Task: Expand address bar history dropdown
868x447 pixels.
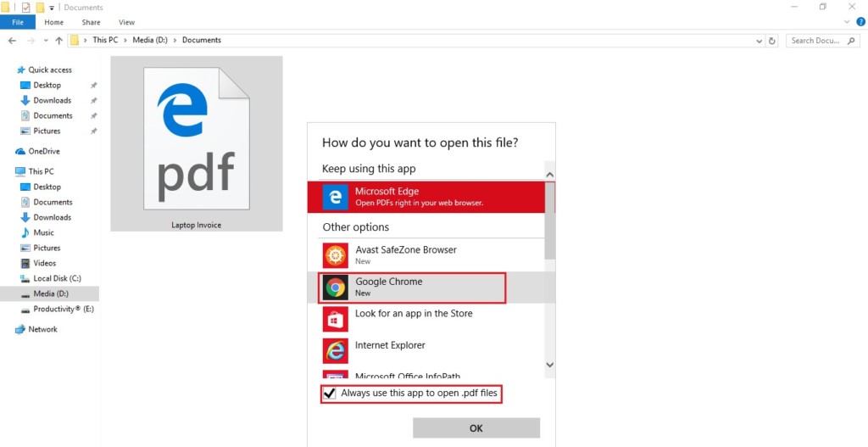Action: coord(759,41)
